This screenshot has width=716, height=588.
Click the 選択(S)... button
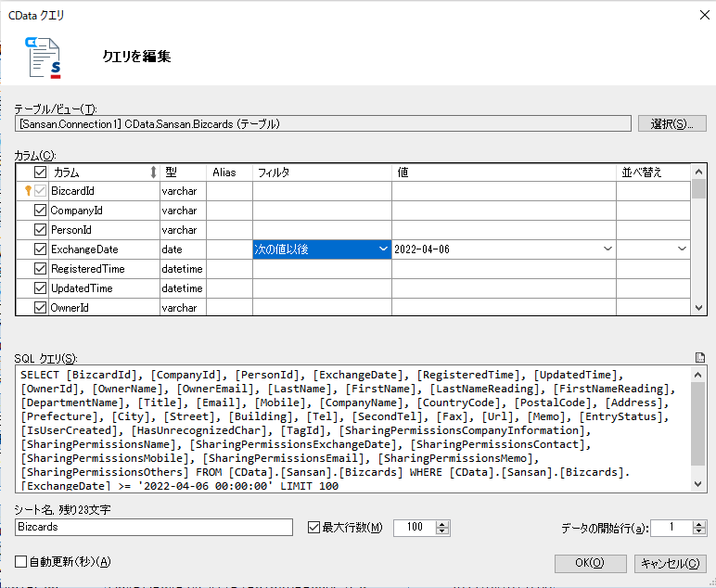tap(671, 123)
